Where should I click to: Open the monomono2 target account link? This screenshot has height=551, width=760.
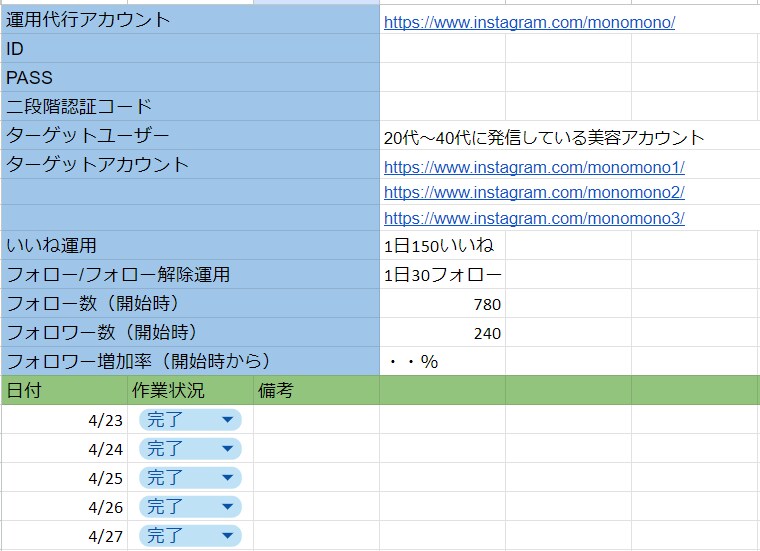(534, 192)
